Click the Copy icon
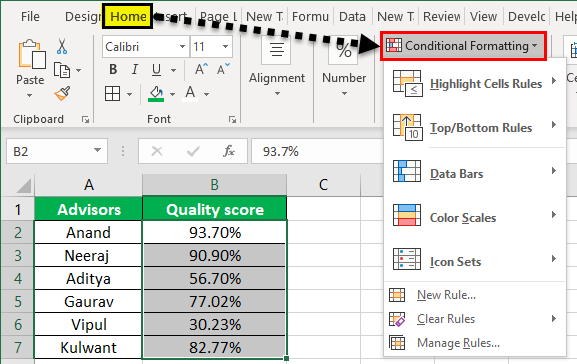 click(62, 70)
